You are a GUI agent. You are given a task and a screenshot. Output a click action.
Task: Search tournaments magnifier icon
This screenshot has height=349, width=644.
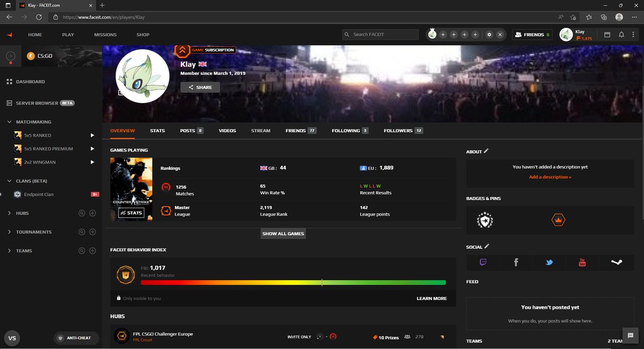point(82,232)
